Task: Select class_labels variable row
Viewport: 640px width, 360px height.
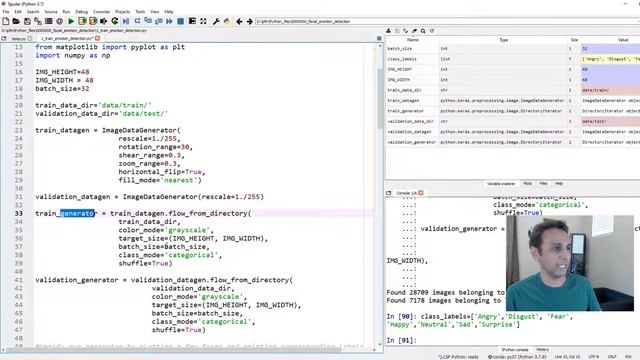Action: tap(513, 59)
